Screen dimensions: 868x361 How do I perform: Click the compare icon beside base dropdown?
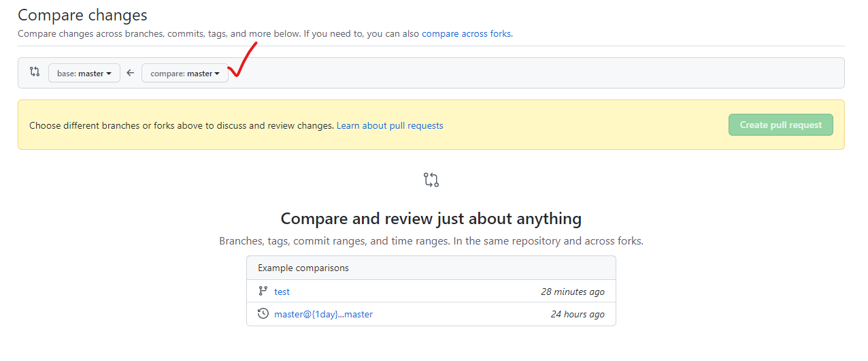[35, 72]
